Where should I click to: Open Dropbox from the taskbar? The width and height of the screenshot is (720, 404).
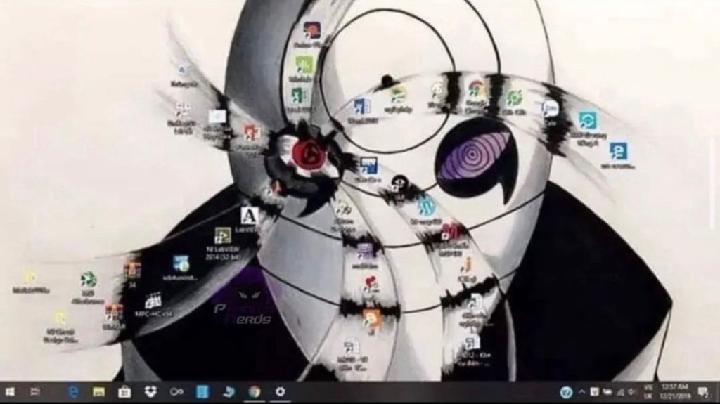151,392
